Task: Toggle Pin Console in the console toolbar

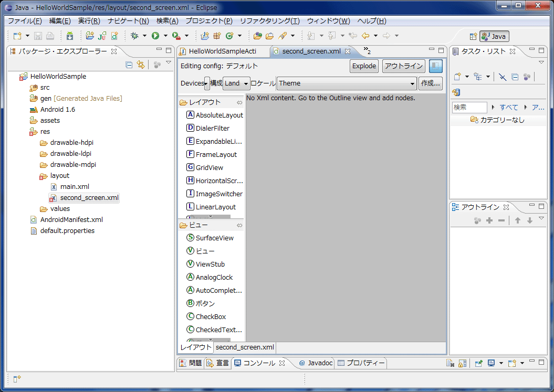Action: pyautogui.click(x=479, y=363)
